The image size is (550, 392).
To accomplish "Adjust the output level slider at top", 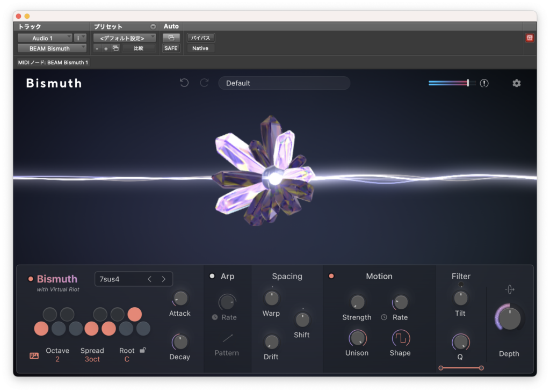I will click(x=452, y=83).
